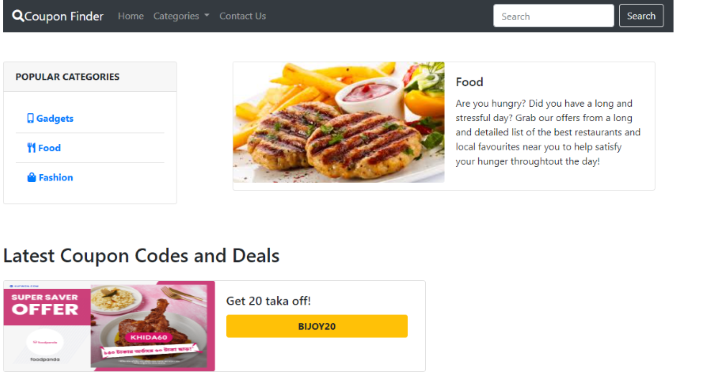Click the magnifier icon in the Coupon Finder logo
Image resolution: width=715 pixels, height=380 pixels.
(x=18, y=16)
